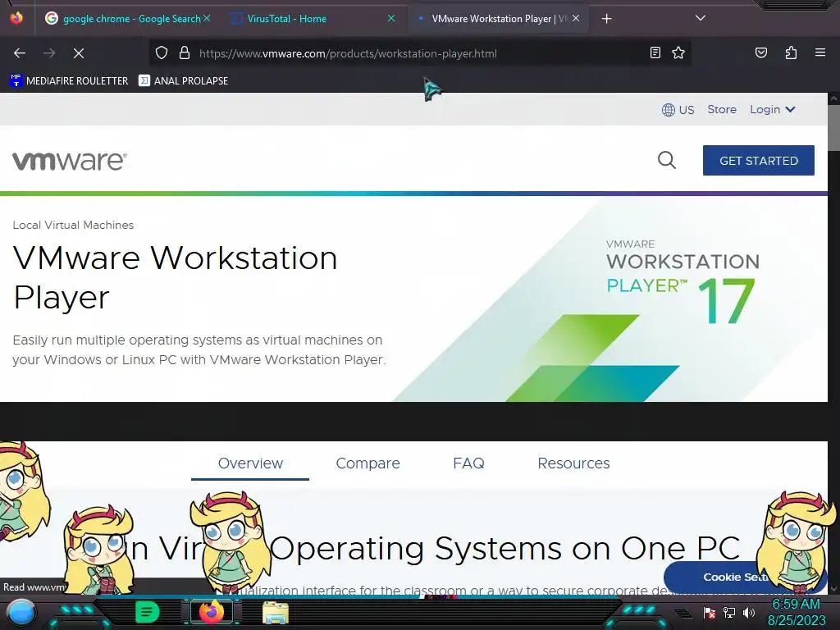The height and width of the screenshot is (630, 840).
Task: Go back with the browser back arrow
Action: tap(20, 53)
